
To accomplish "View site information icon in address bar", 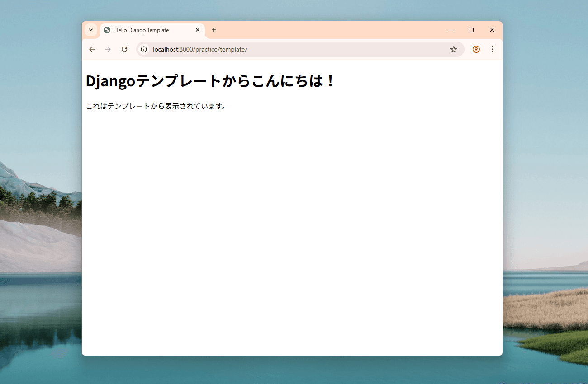I will point(144,49).
